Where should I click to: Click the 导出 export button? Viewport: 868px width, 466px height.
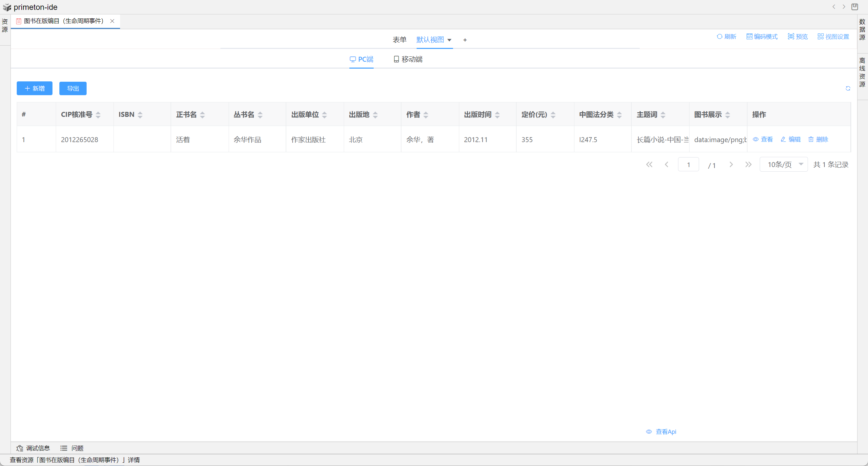73,88
